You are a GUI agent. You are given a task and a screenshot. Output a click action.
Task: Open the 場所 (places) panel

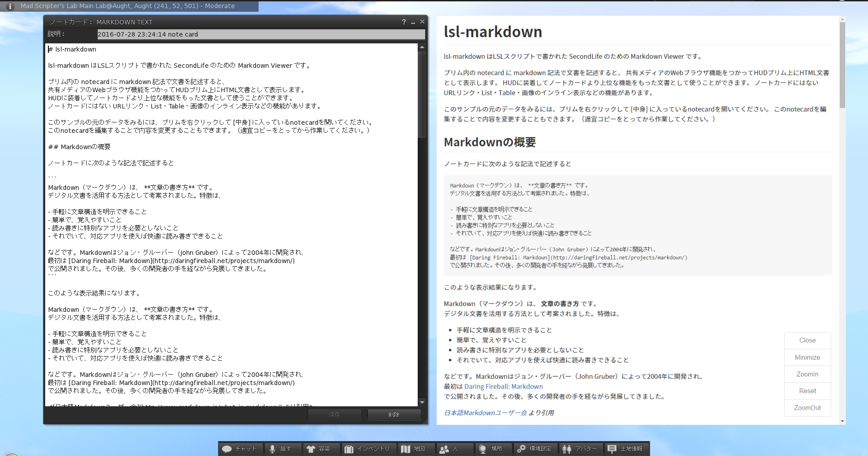pyautogui.click(x=493, y=449)
